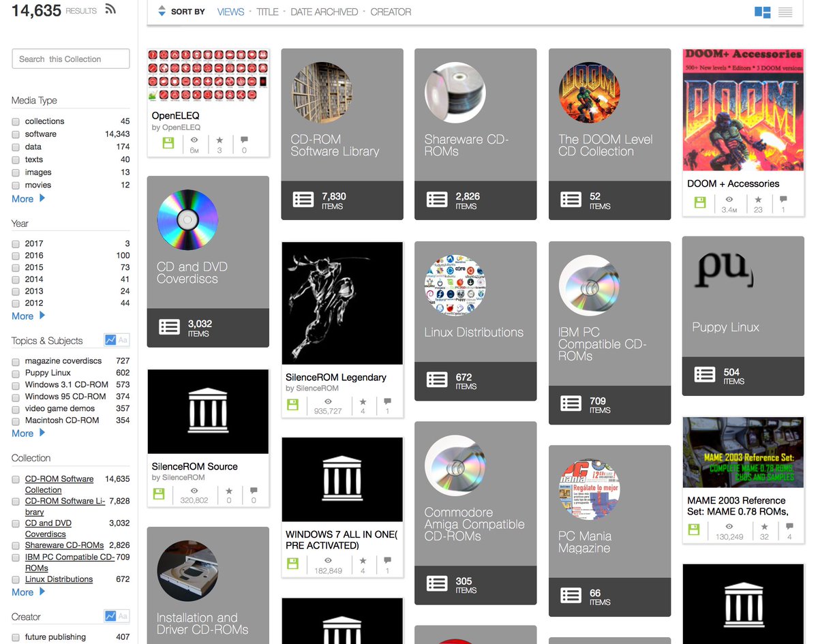
Task: Click the star icon on MAME 2003 Reference Set card
Action: tap(765, 527)
